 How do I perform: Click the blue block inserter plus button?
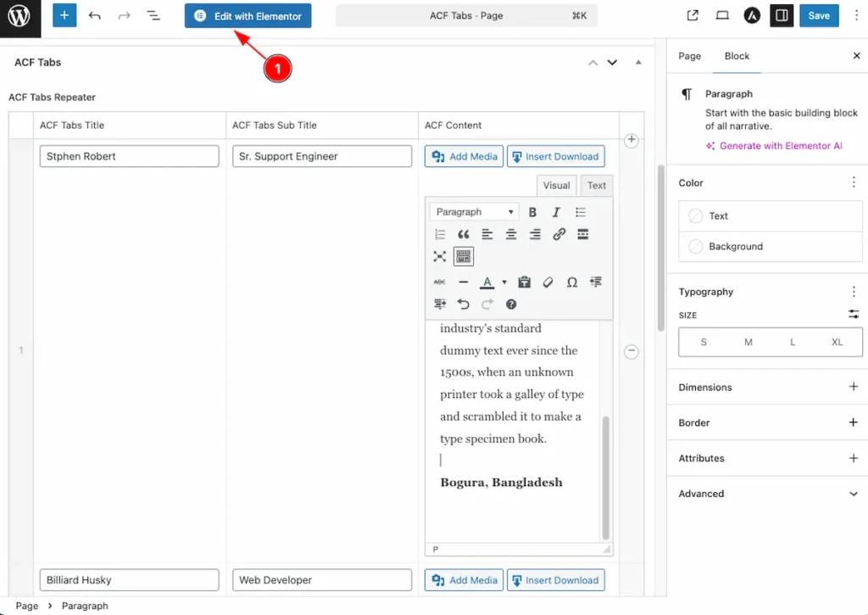[x=64, y=15]
